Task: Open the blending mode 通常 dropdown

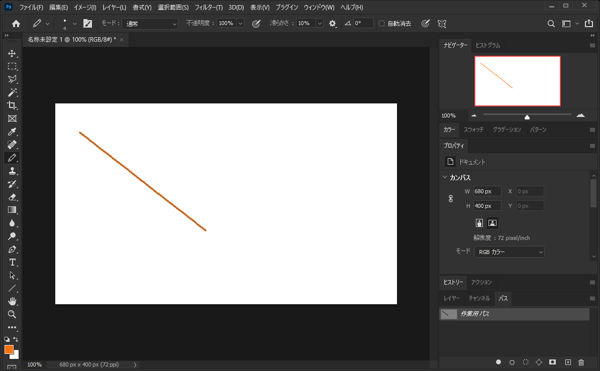Action: [x=151, y=24]
